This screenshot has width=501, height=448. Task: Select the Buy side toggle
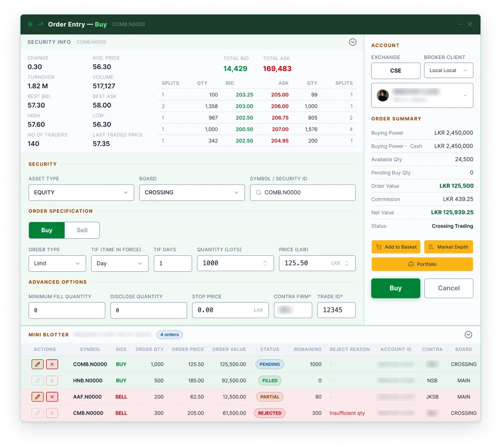[x=47, y=230]
